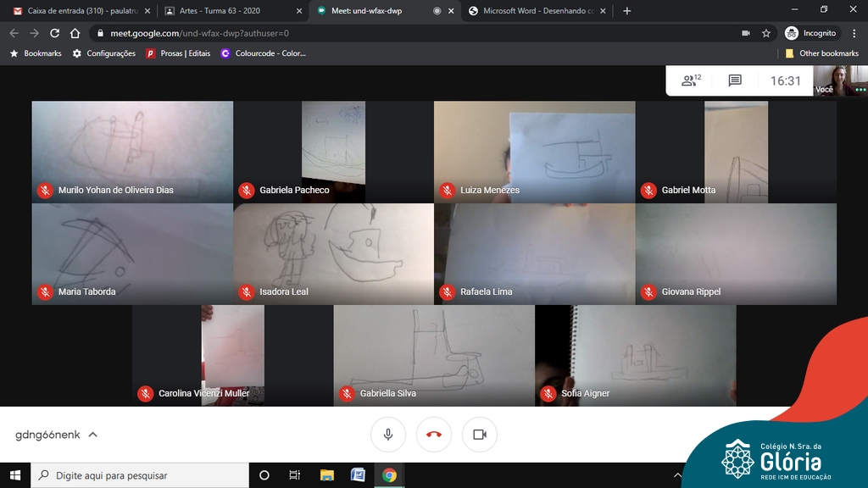Click the Chrome icon on the taskbar

(389, 475)
